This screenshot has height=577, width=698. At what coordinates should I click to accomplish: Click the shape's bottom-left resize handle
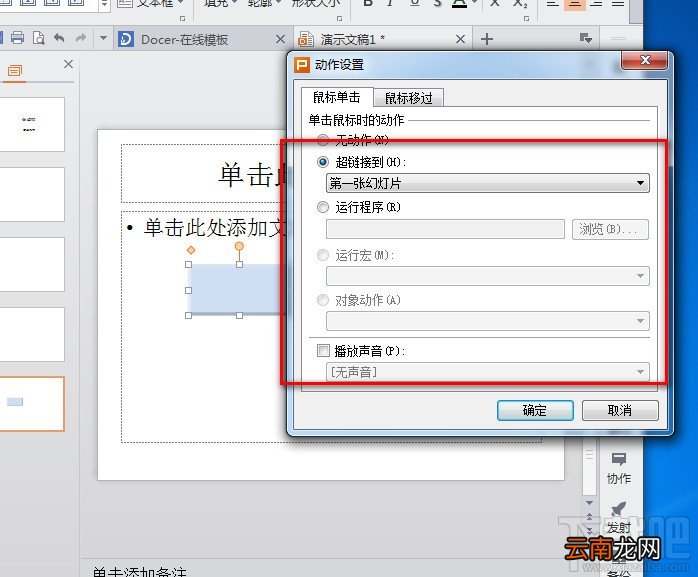click(x=188, y=315)
